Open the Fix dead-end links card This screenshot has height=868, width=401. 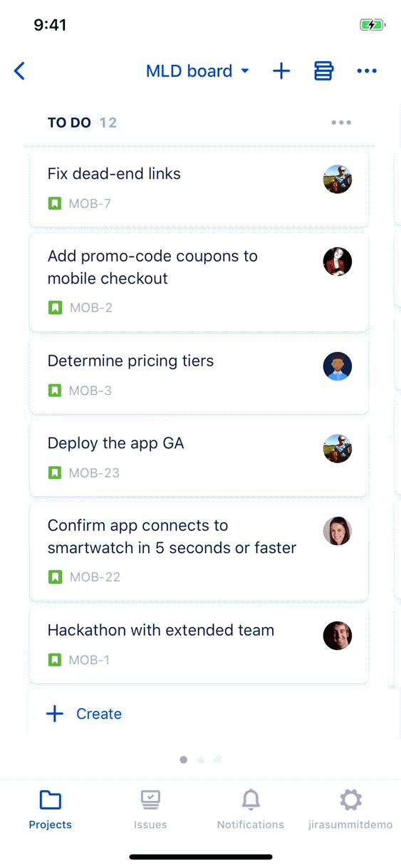[199, 188]
